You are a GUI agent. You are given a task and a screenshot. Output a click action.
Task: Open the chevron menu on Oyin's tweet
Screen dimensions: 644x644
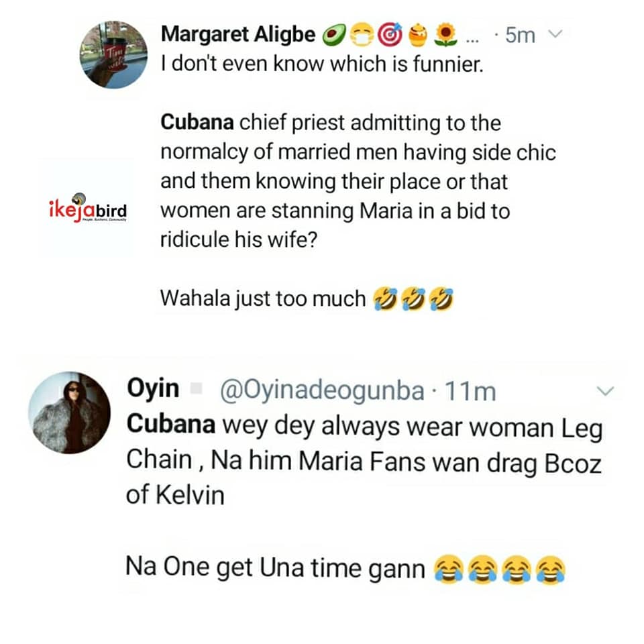605,390
